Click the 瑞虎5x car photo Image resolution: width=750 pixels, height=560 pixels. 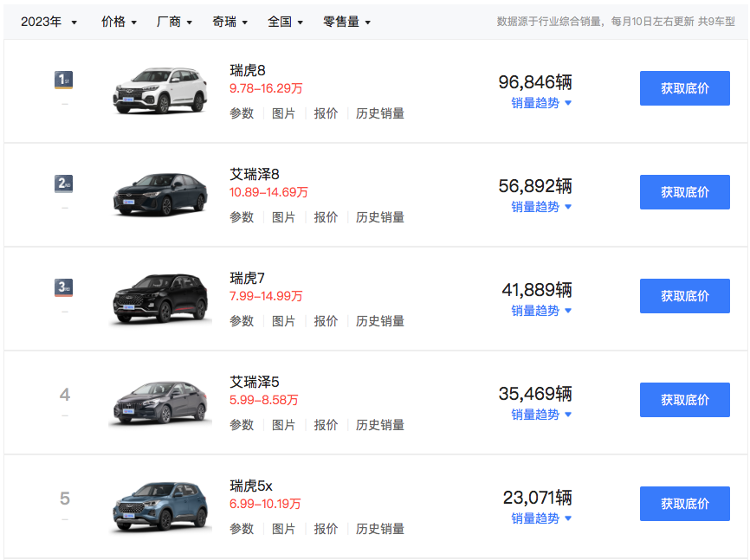pos(160,505)
